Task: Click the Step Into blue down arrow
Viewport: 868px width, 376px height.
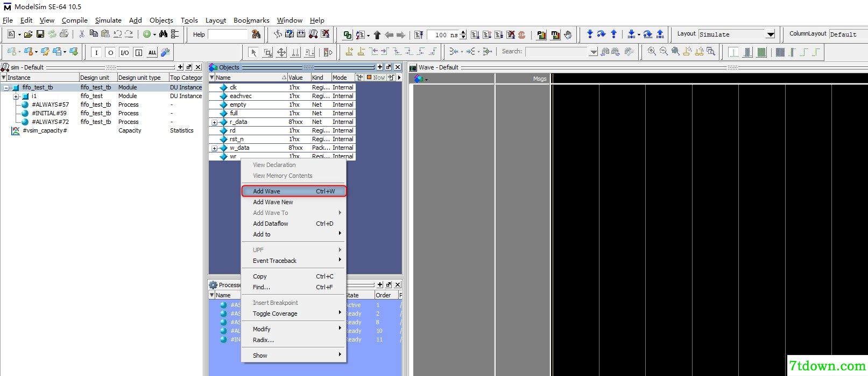Action: point(590,34)
